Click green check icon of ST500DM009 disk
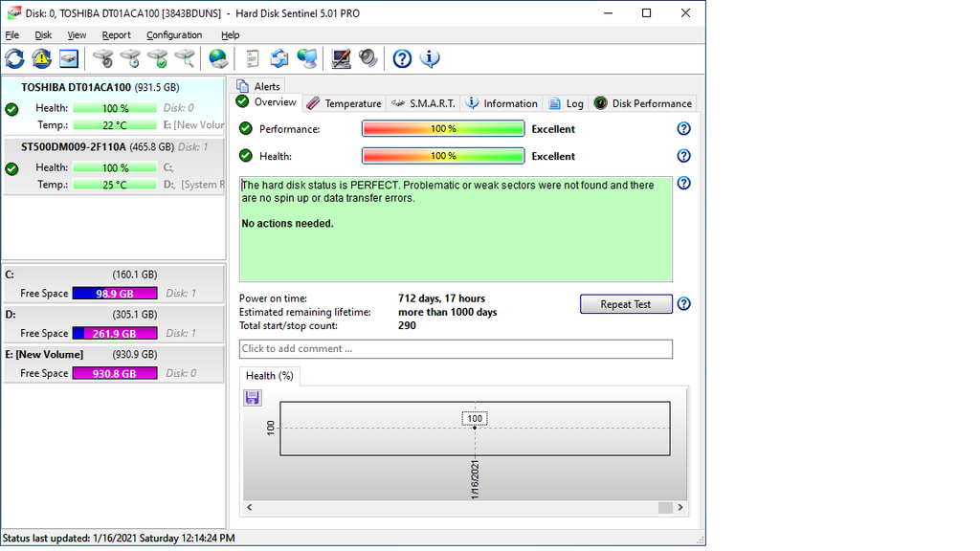The width and height of the screenshot is (980, 551). click(x=11, y=168)
